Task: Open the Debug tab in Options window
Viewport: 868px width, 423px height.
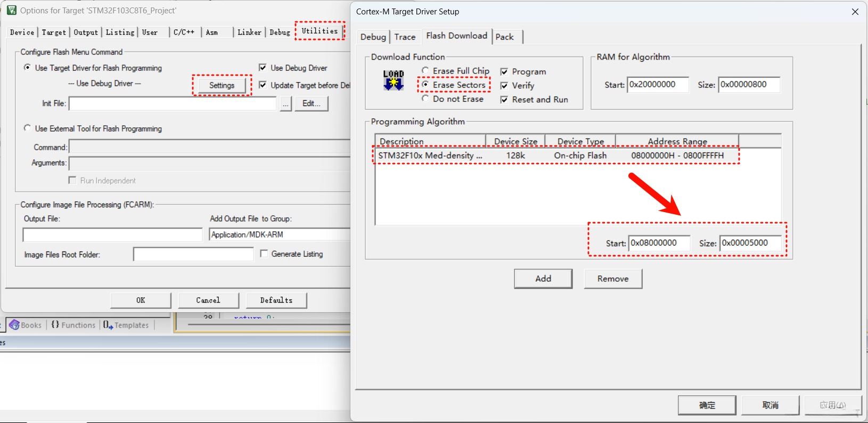Action: [x=280, y=32]
